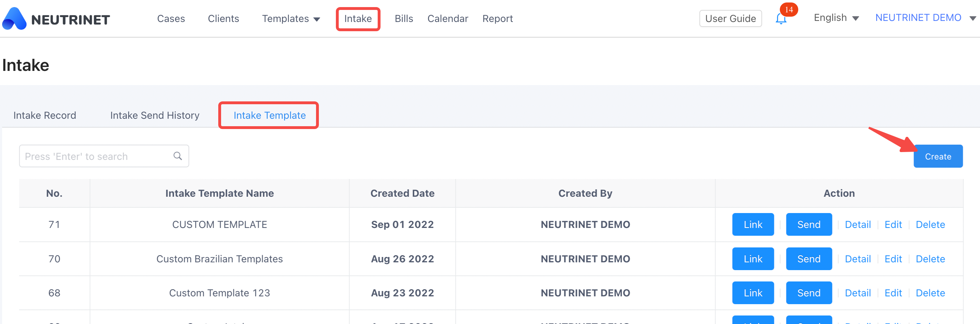Expand the Templates dropdown
The image size is (980, 324).
tap(291, 19)
